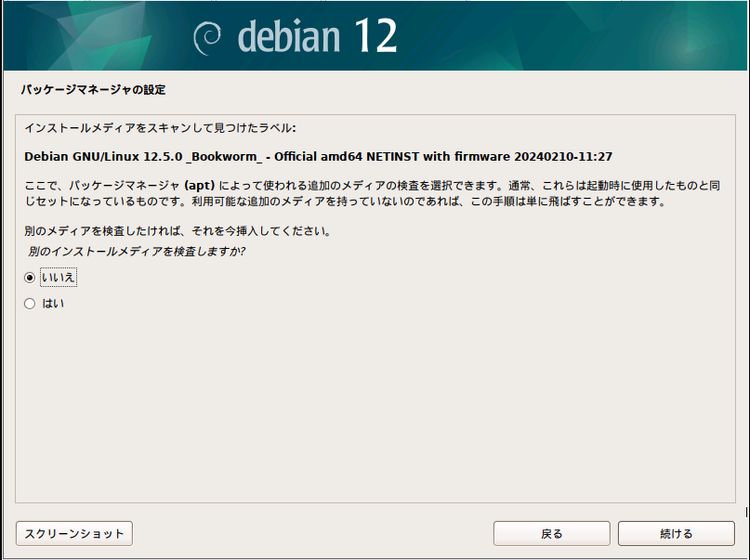Click the text 別のメディアを検査したければ、それを今挿入してください。

click(178, 231)
